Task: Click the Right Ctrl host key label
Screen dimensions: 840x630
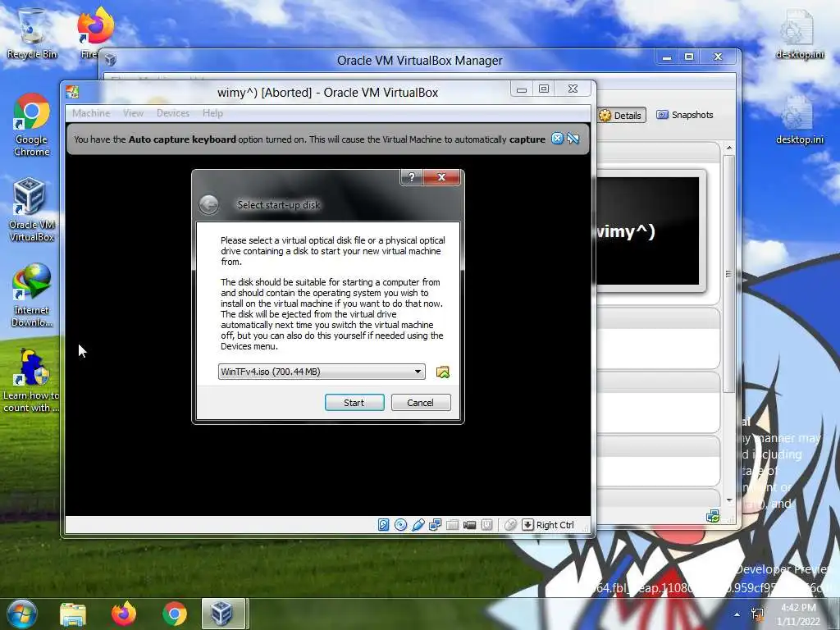Action: tap(555, 525)
